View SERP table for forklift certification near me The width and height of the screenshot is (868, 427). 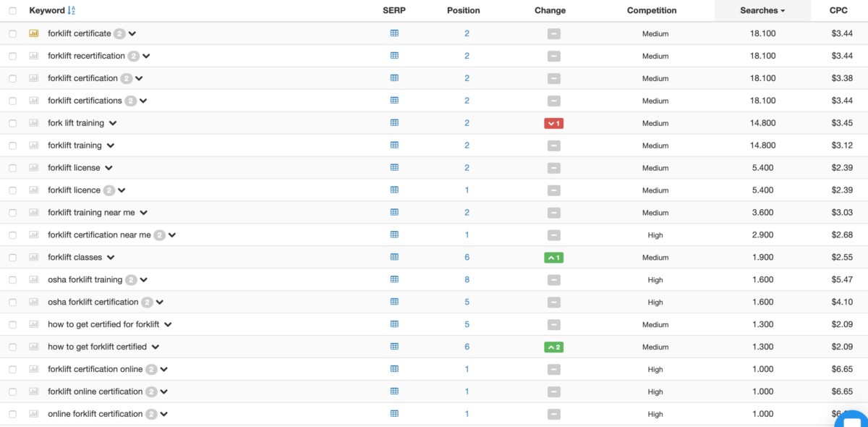coord(394,234)
